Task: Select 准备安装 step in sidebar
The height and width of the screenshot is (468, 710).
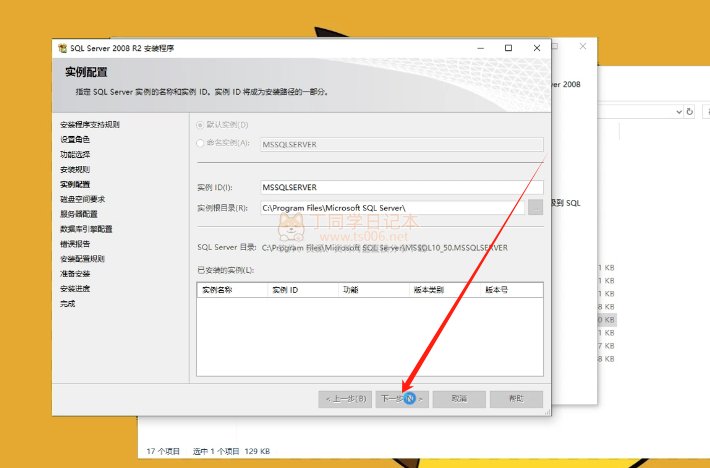Action: [x=75, y=274]
